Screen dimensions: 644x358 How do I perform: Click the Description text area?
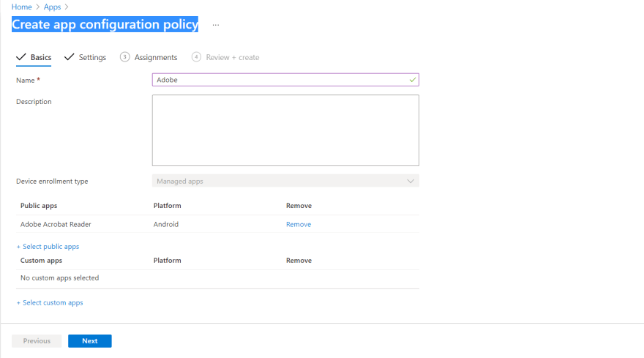[285, 130]
